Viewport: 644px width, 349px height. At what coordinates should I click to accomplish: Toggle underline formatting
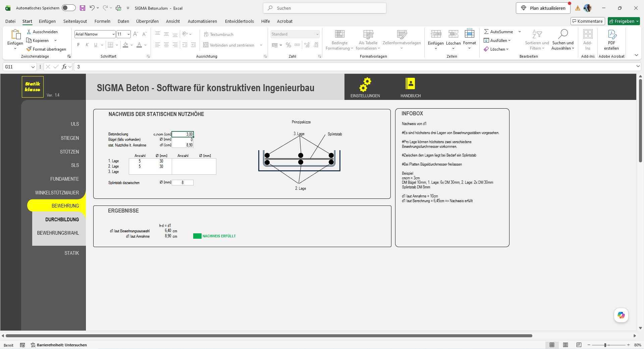tap(96, 45)
